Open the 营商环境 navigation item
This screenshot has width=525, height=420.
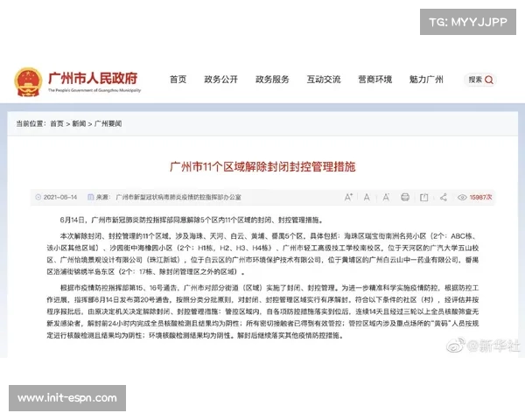[374, 80]
